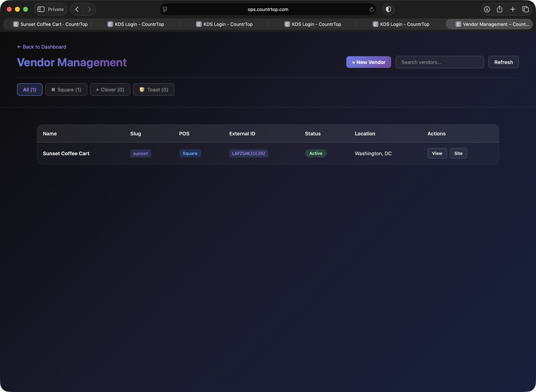Select the first KDS Login tab
Viewport: 536px width, 392px height.
point(136,24)
